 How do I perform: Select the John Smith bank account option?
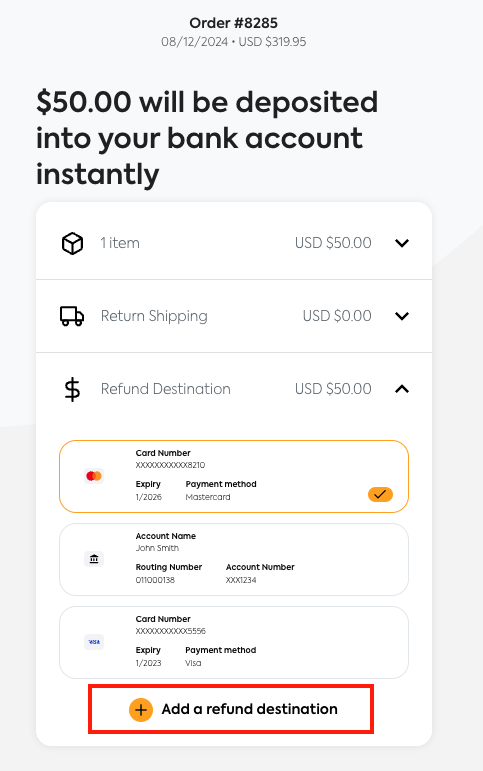[x=234, y=560]
